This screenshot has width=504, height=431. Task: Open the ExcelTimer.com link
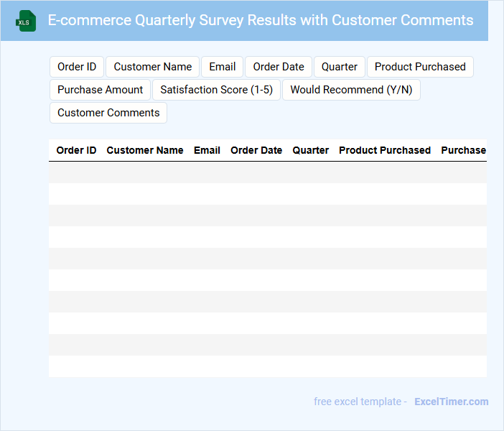pyautogui.click(x=451, y=402)
